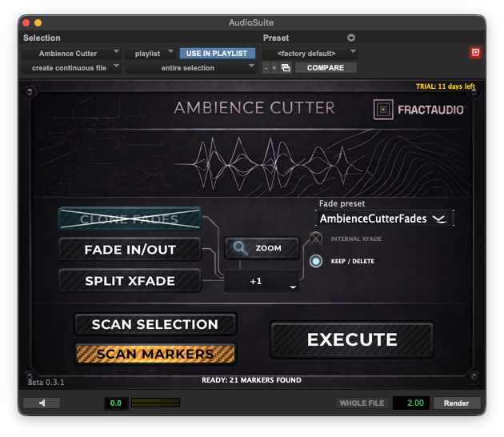The height and width of the screenshot is (437, 504).
Task: Toggle the Keep / Delete radio
Action: click(316, 261)
